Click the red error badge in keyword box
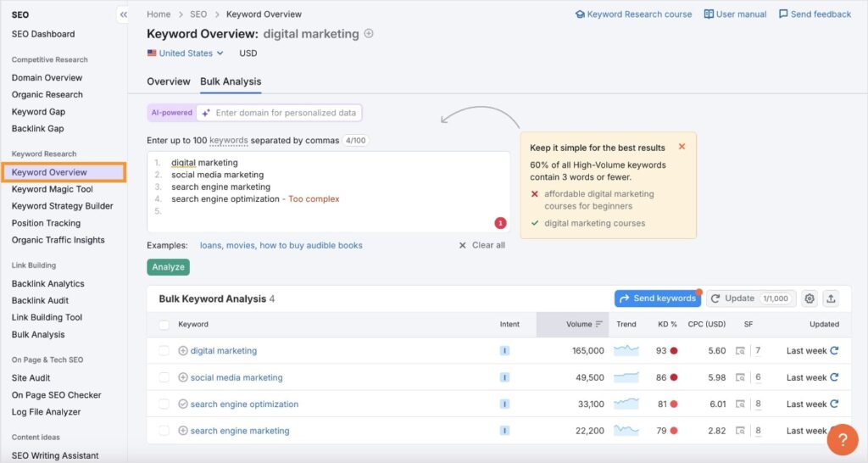This screenshot has height=463, width=868. (500, 223)
